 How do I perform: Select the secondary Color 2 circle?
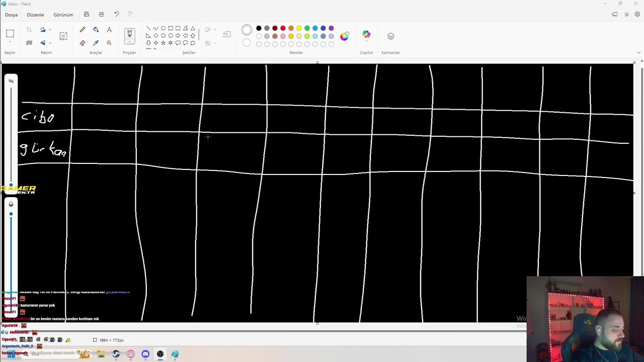247,43
